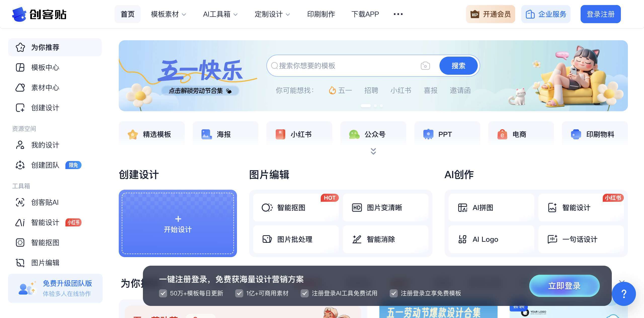This screenshot has width=644, height=318.
Task: Click the 立即登录 button
Action: [x=564, y=286]
